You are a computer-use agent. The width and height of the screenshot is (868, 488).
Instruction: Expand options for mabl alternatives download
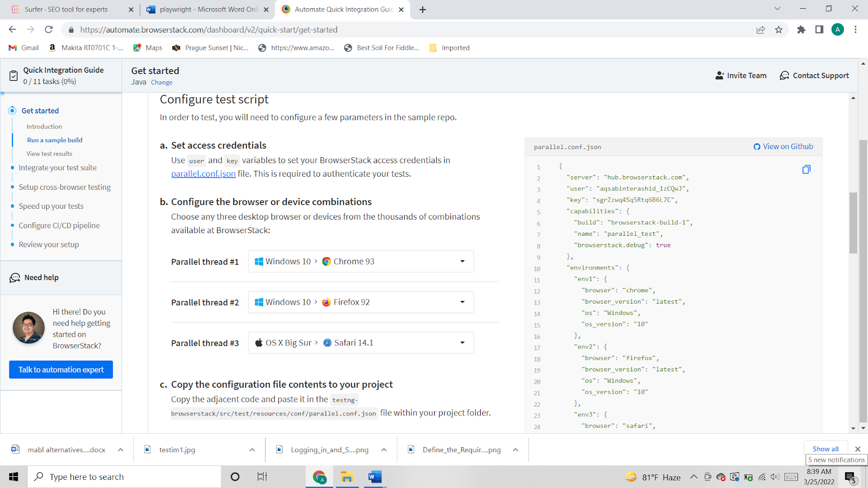(120, 450)
